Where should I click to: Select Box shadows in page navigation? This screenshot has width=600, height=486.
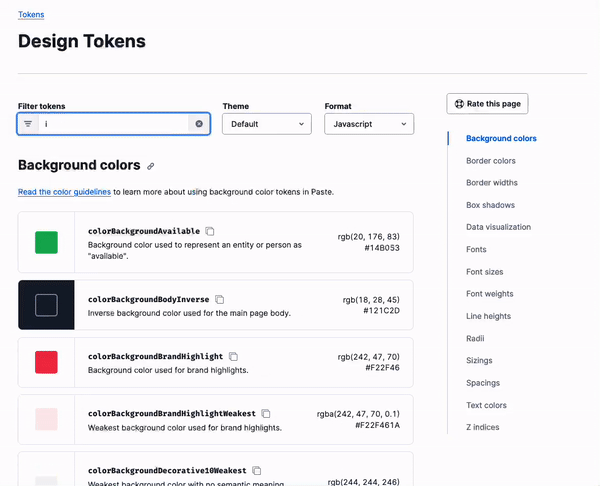click(x=490, y=205)
